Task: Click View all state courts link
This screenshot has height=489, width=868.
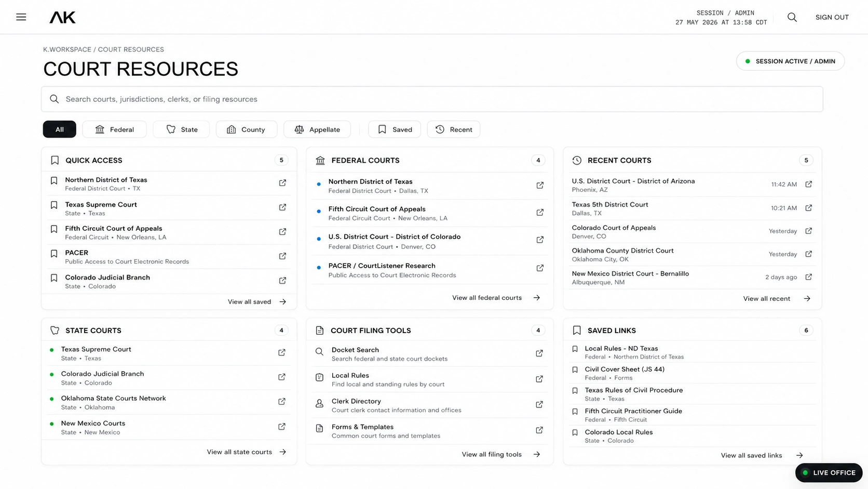Action: click(x=247, y=452)
